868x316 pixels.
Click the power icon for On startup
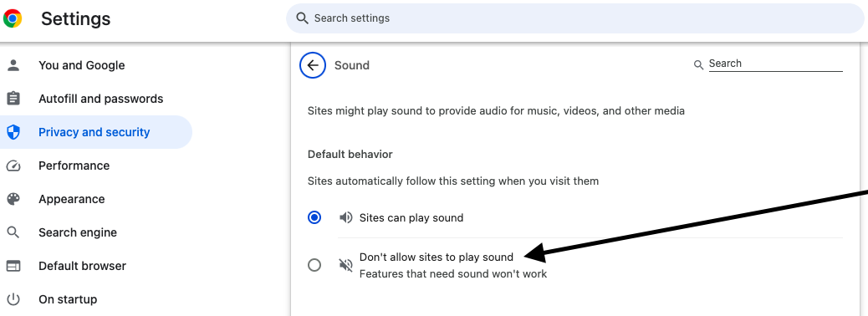(x=13, y=299)
